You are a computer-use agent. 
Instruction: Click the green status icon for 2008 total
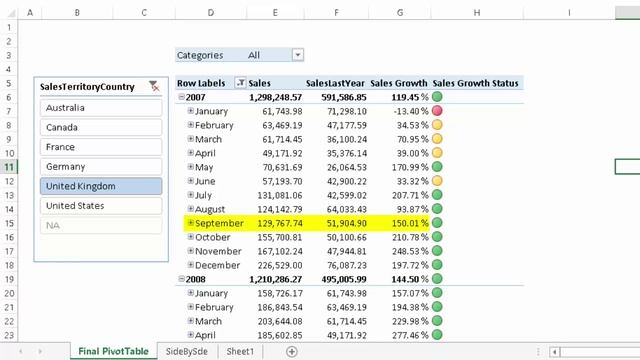pos(437,278)
